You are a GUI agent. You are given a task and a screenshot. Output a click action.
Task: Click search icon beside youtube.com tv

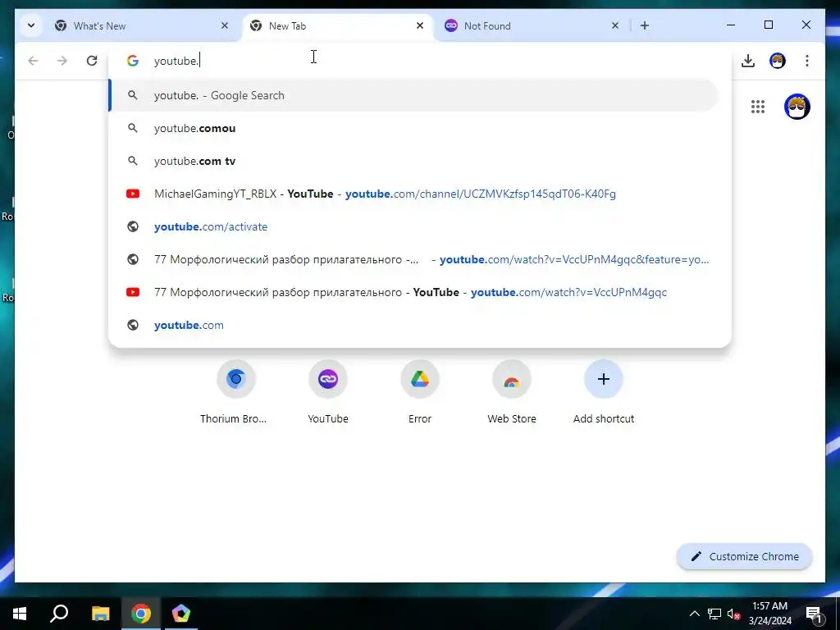tap(133, 161)
